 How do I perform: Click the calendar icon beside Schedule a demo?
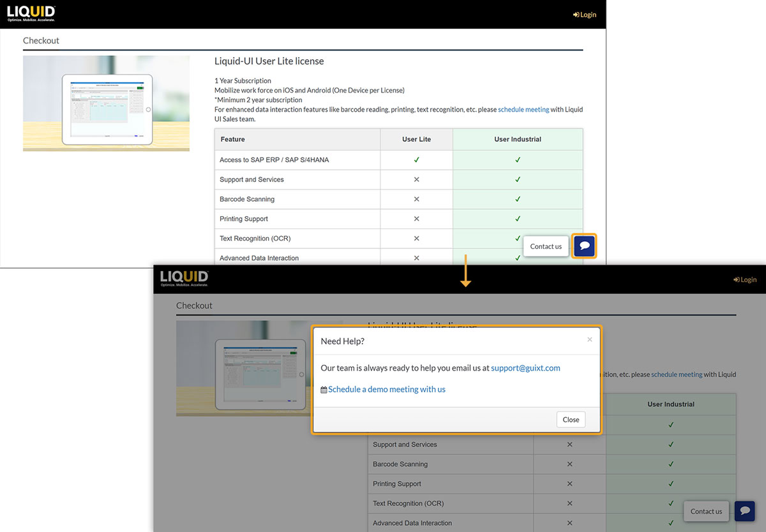tap(324, 390)
